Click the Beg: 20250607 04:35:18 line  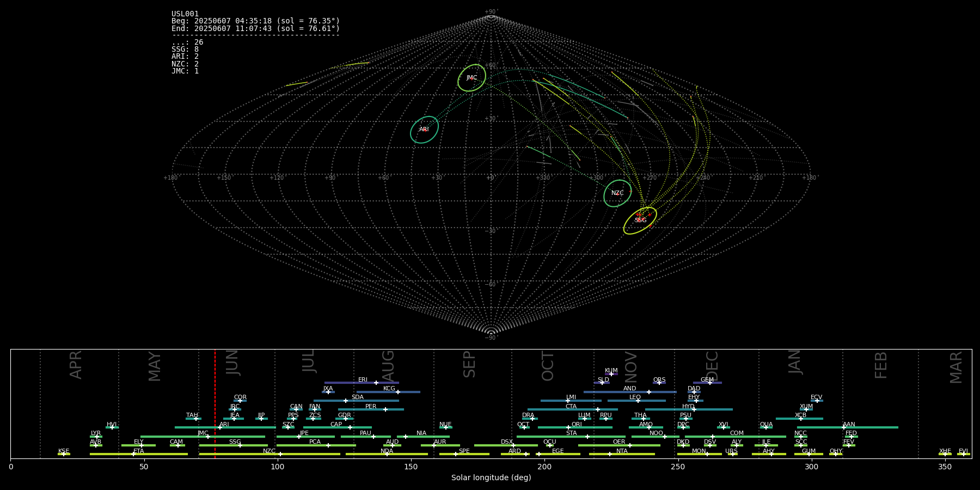click(x=255, y=21)
